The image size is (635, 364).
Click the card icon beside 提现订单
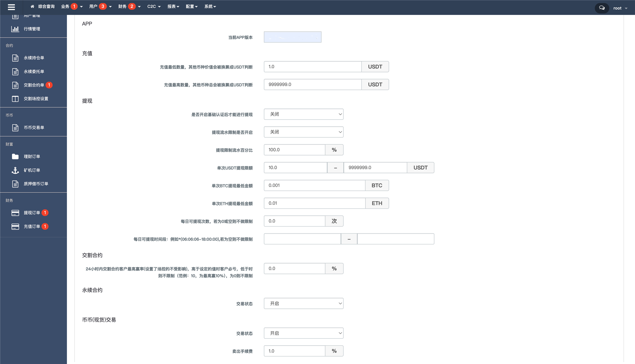[15, 213]
